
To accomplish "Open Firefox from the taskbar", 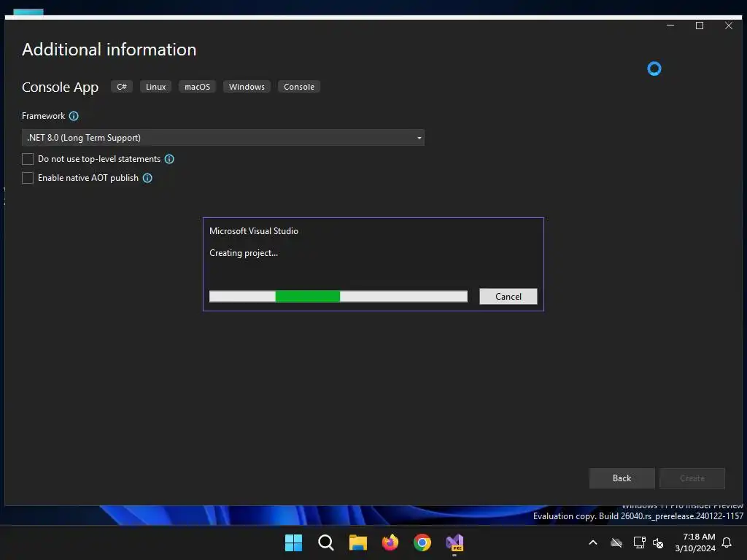I will point(390,542).
